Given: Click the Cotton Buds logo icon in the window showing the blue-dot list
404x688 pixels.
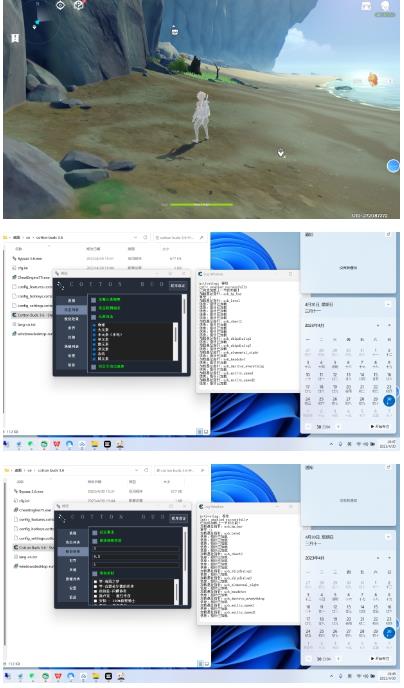Looking at the screenshot, I should (61, 286).
